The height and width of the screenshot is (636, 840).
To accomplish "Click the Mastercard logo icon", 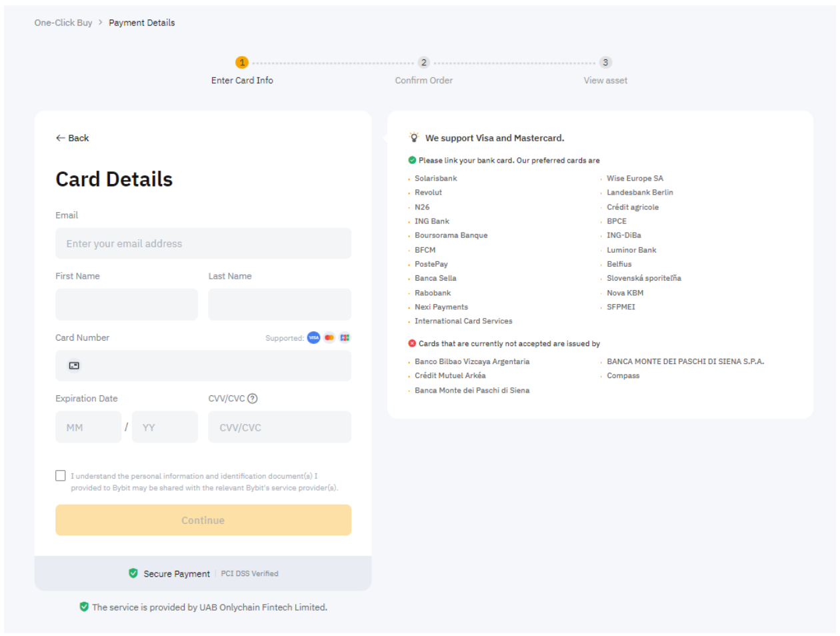I will pyautogui.click(x=329, y=338).
